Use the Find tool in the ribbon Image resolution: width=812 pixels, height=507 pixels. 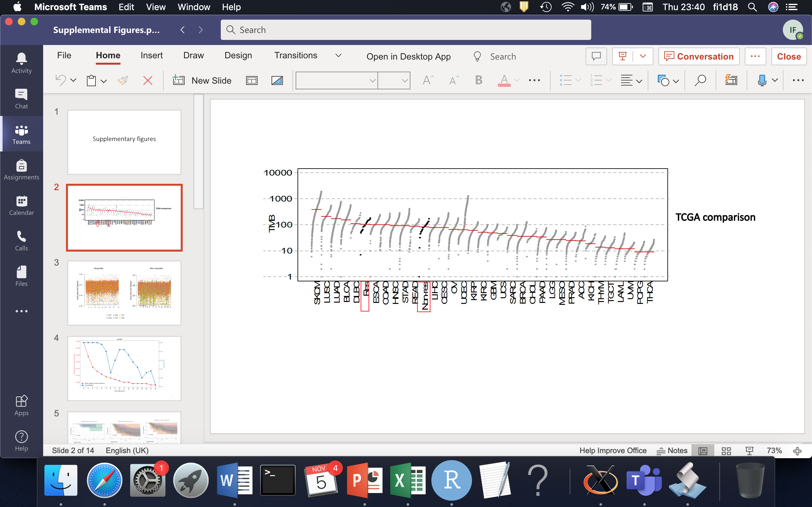(x=700, y=80)
